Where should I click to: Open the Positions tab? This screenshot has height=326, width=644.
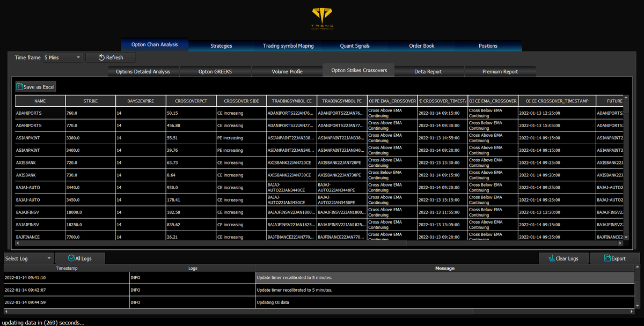click(x=488, y=46)
